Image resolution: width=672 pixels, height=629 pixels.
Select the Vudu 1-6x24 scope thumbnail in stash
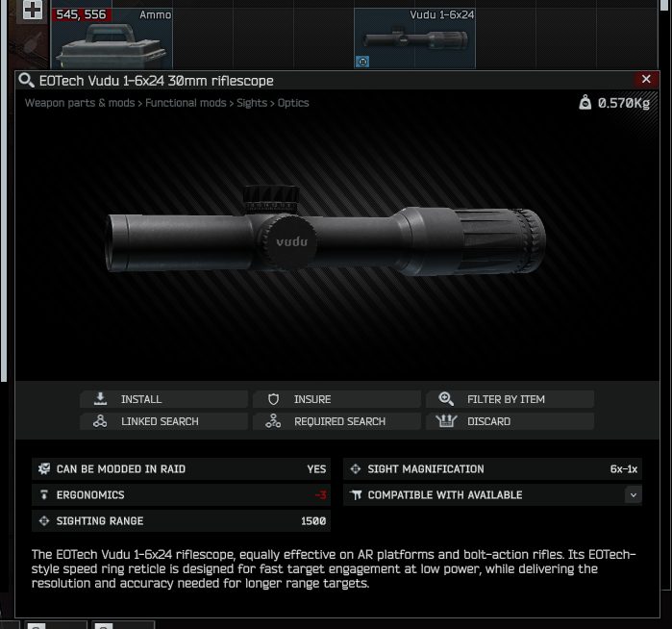pos(414,38)
